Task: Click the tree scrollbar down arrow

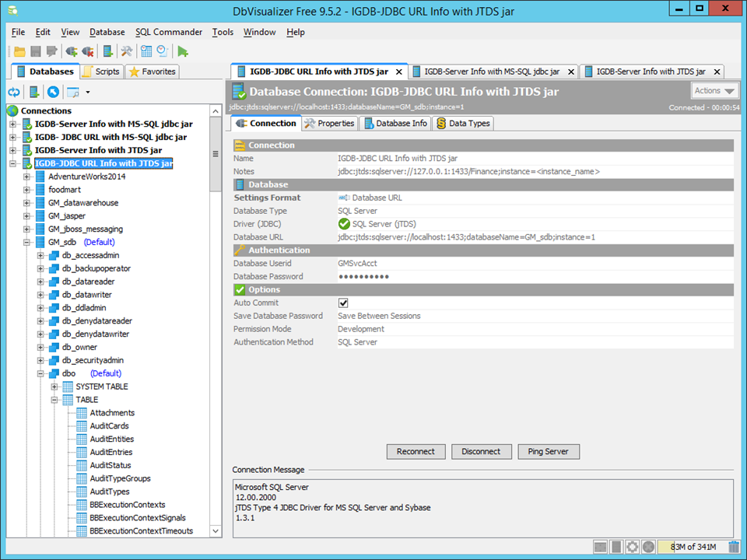Action: tap(216, 531)
